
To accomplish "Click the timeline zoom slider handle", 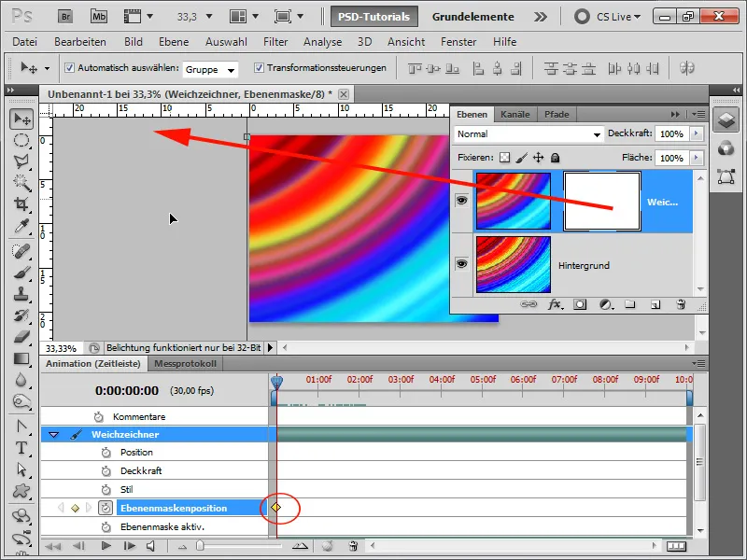I will (x=200, y=546).
